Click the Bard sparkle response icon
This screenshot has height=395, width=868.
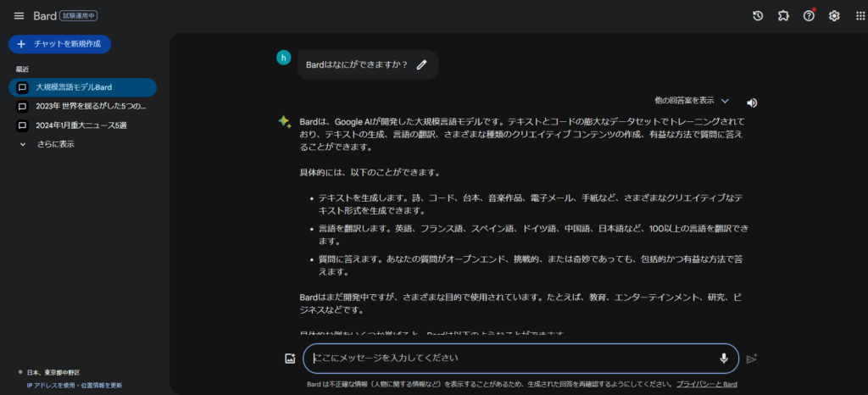285,122
